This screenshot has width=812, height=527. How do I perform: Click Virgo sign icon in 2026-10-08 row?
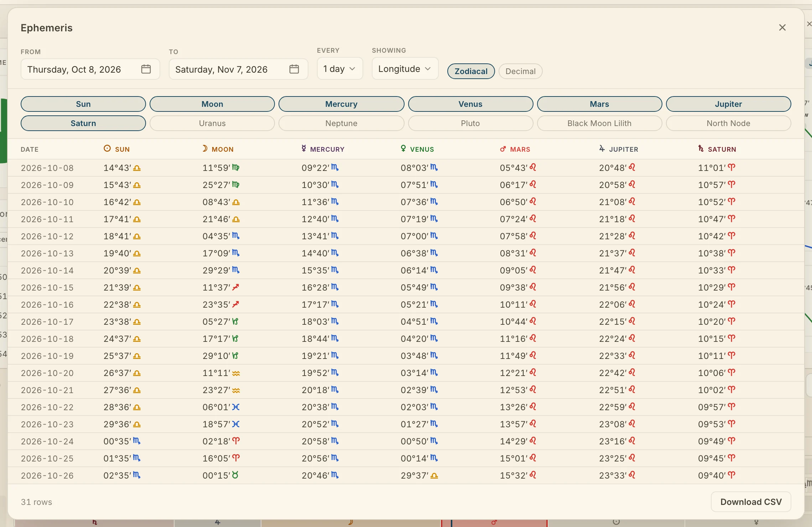click(x=236, y=167)
